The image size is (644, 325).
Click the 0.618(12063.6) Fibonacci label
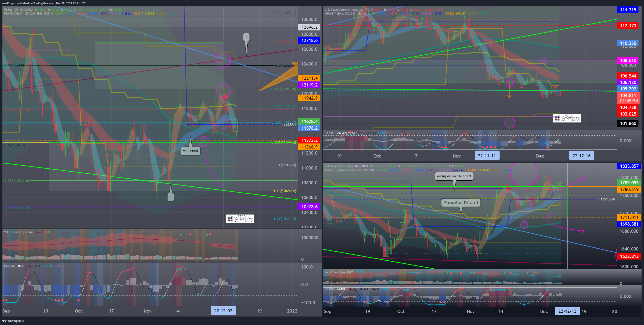(284, 89)
